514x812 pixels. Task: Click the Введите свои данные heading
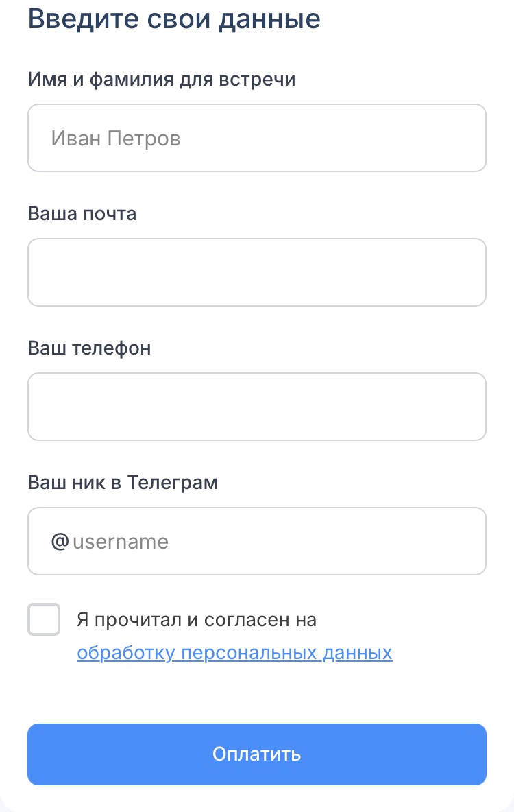coord(174,19)
